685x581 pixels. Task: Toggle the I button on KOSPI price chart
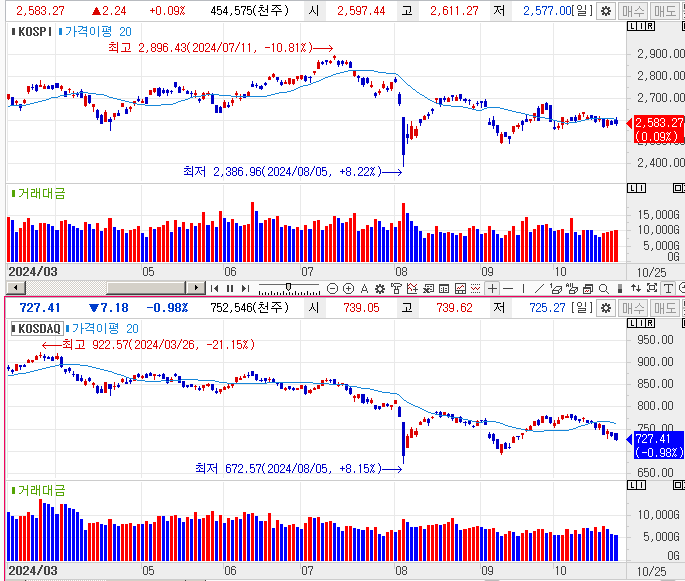641,26
